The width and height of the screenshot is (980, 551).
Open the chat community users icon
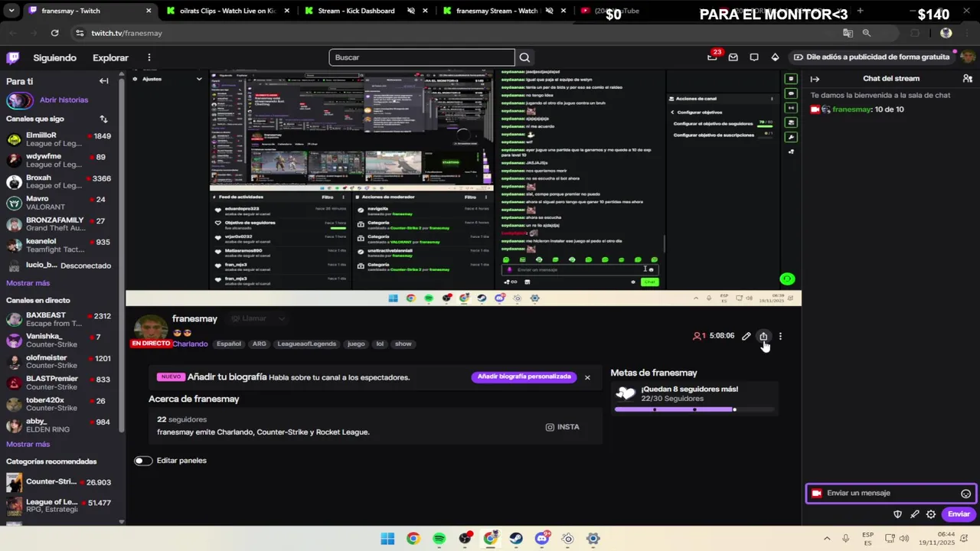[x=968, y=79]
